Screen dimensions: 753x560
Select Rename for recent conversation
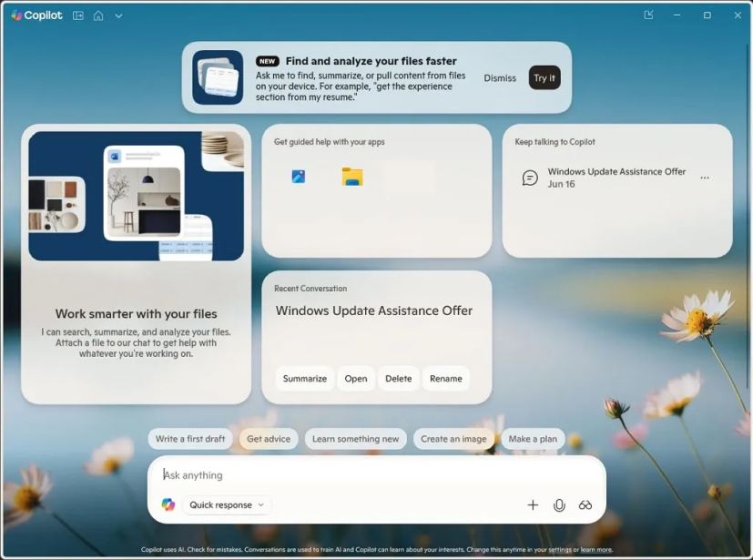point(445,379)
